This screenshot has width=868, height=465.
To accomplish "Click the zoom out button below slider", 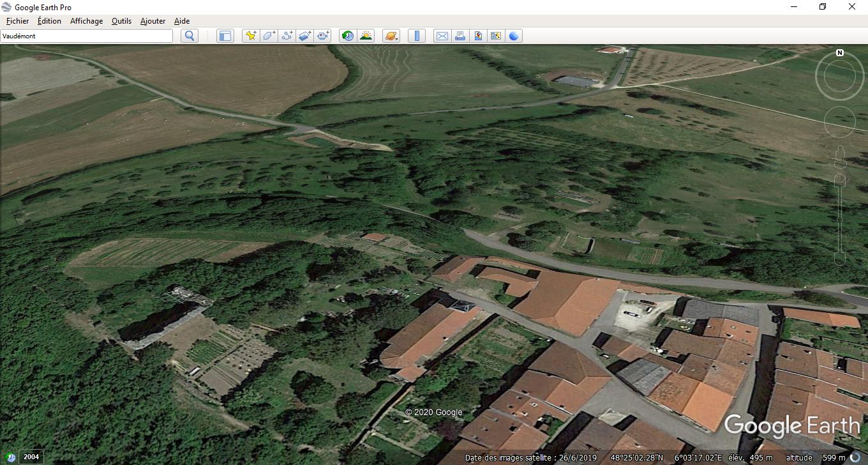I will [840, 259].
